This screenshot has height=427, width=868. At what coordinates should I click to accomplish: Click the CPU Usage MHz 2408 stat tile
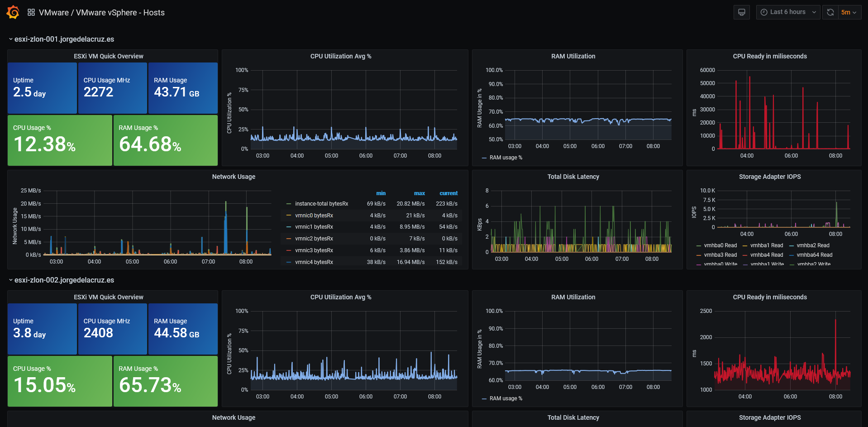click(x=113, y=329)
